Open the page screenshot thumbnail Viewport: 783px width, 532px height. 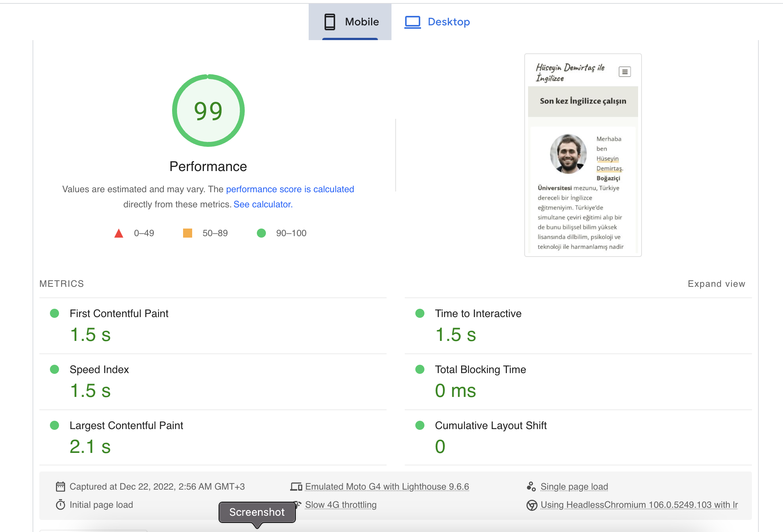coord(583,155)
